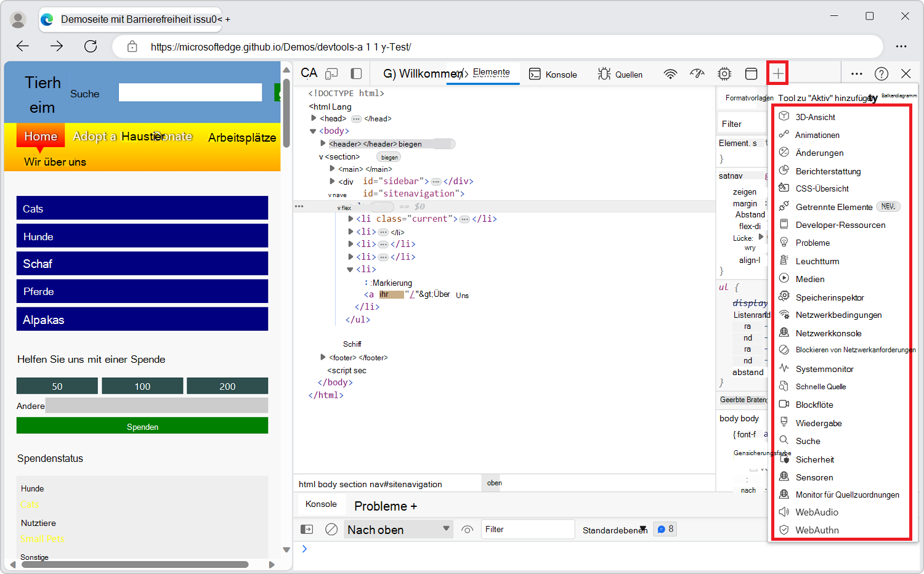The height and width of the screenshot is (574, 924).
Task: Open network conditions via the wifi icon
Action: point(670,73)
